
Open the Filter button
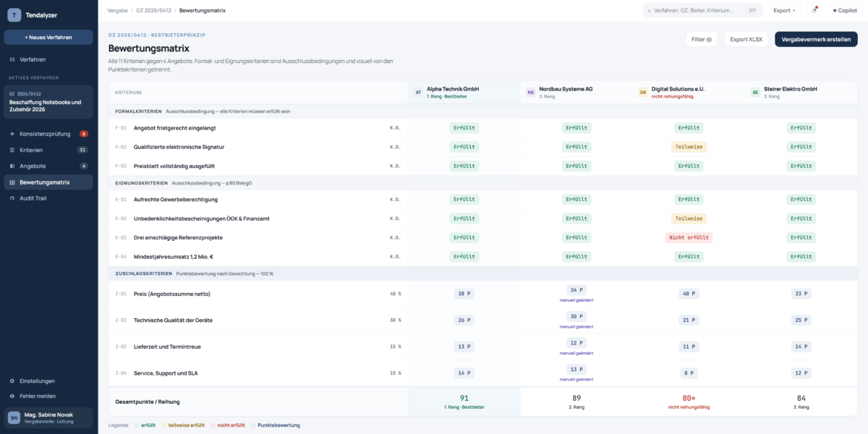(x=701, y=39)
